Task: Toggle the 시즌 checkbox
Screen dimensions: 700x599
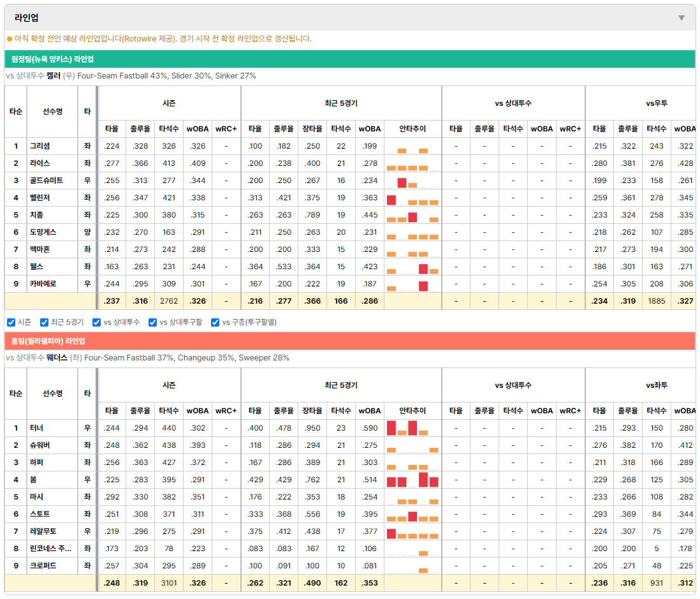Action: 11,323
